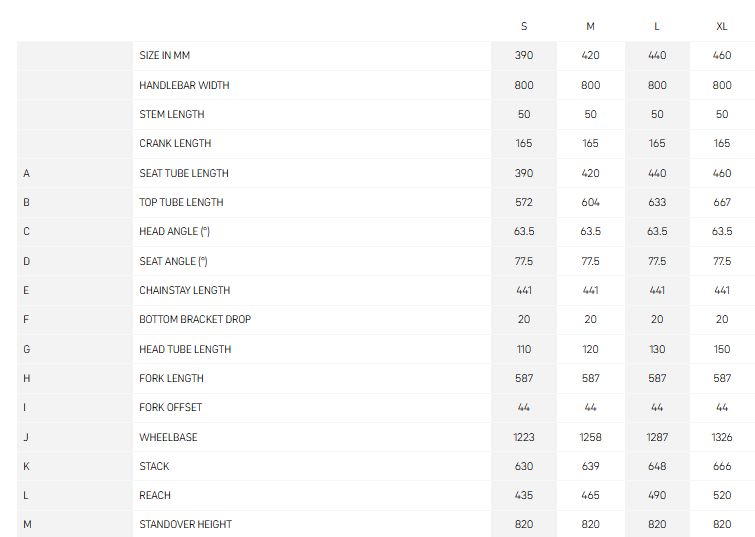Image resolution: width=755 pixels, height=537 pixels.
Task: Select the CHAINSTAY LENGTH label
Action: coord(185,290)
